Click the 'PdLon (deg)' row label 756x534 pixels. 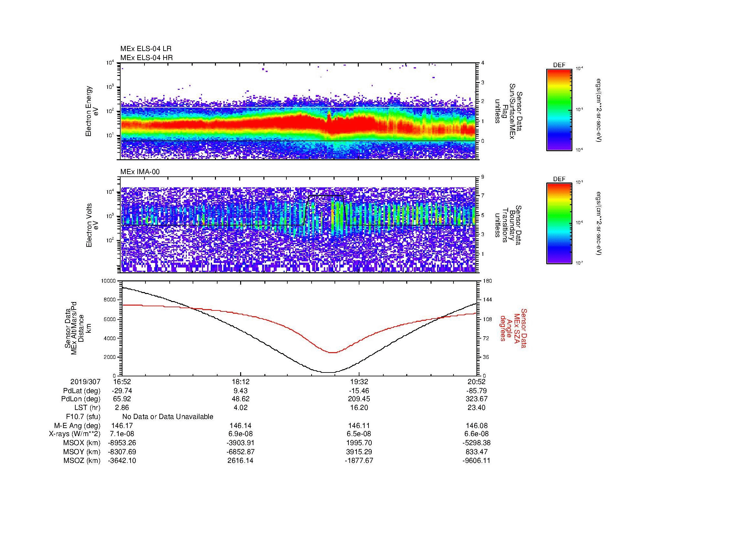[x=81, y=399]
